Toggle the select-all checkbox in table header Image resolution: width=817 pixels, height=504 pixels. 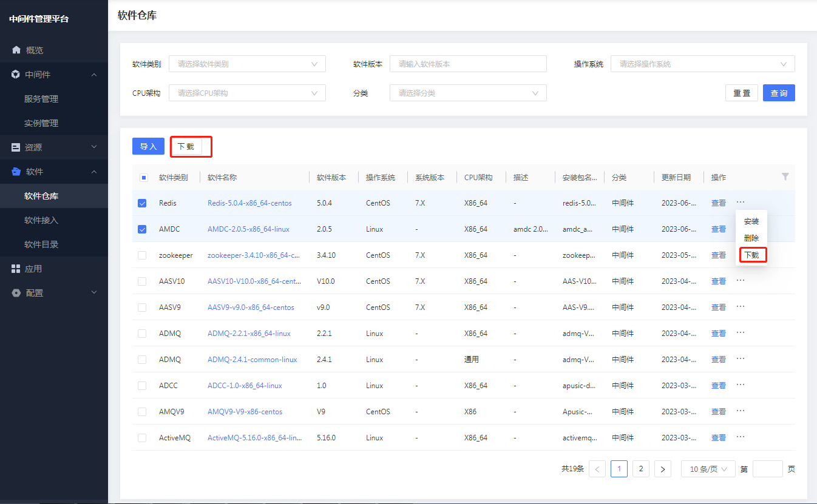click(144, 178)
